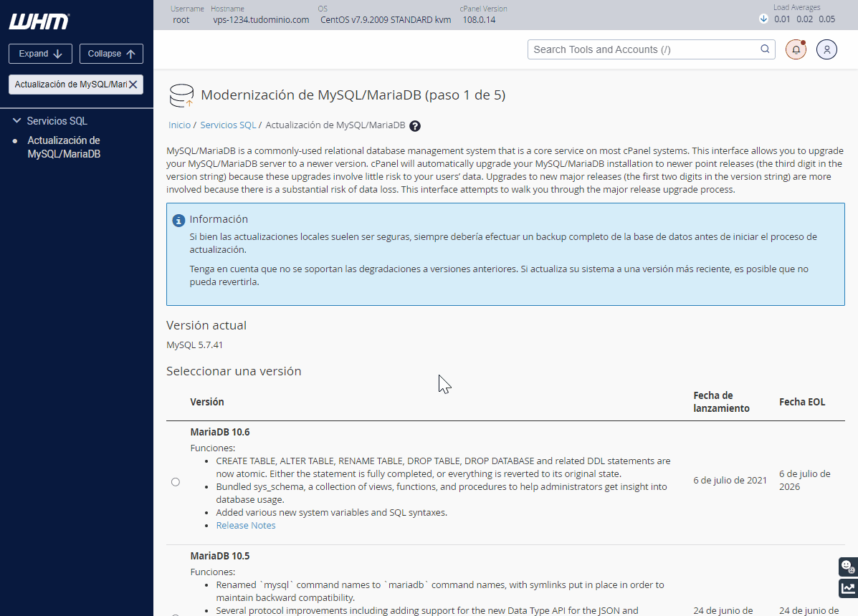This screenshot has height=616, width=858.
Task: Click the load average value "0.01"
Action: tap(782, 19)
